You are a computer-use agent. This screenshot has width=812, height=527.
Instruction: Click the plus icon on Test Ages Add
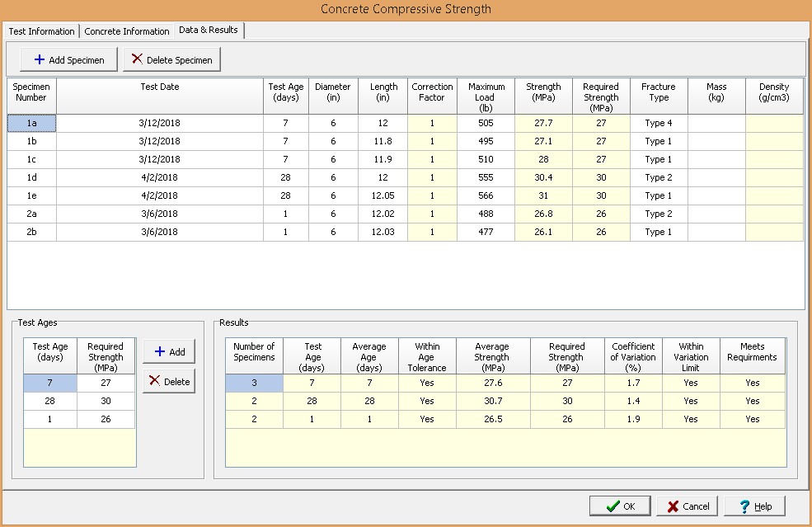160,352
